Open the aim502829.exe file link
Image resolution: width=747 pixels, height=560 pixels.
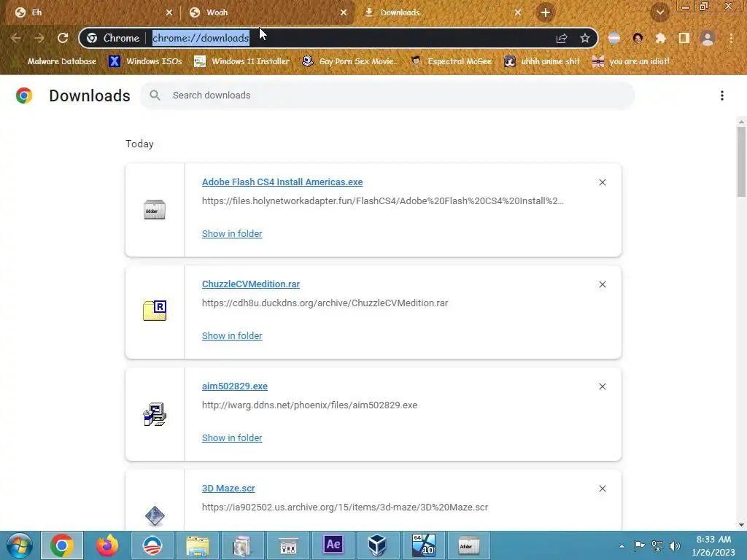pyautogui.click(x=234, y=386)
